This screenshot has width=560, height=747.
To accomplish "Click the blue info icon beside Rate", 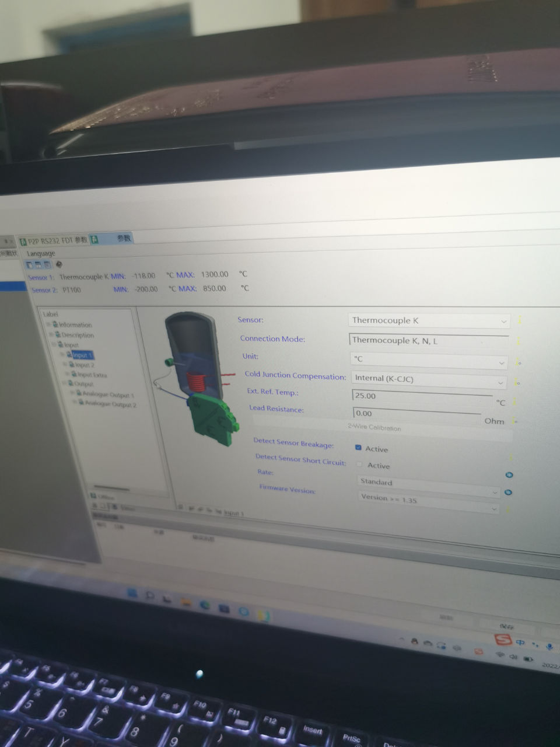I will coord(509,475).
